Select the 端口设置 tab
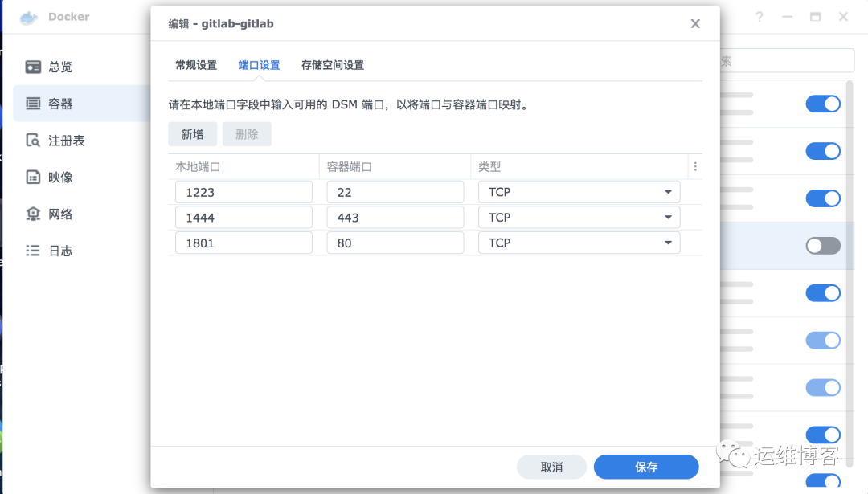This screenshot has width=868, height=494. coord(259,65)
